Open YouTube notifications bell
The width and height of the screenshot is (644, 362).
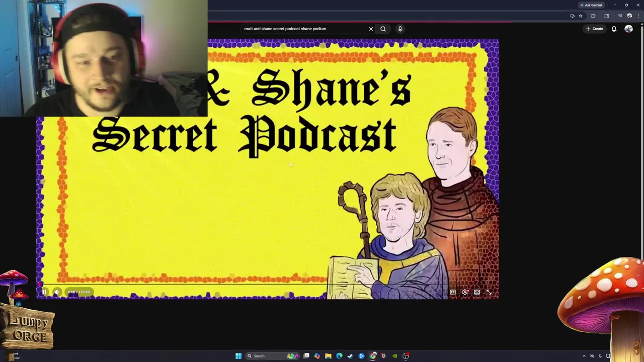[614, 29]
